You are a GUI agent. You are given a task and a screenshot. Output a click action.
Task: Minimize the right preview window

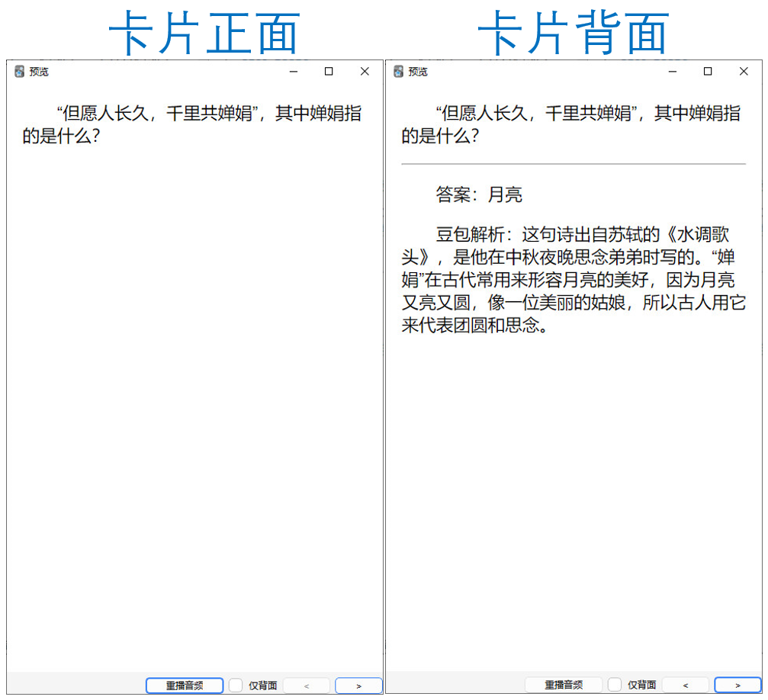673,72
